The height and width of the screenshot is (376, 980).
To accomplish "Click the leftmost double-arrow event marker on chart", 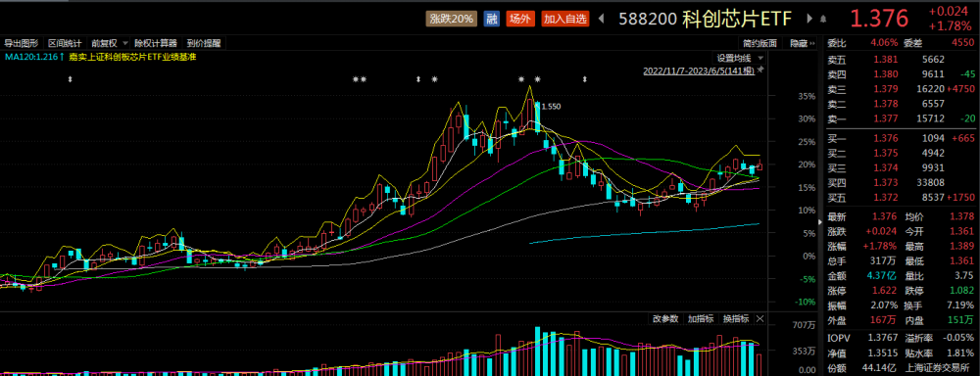I will point(70,79).
